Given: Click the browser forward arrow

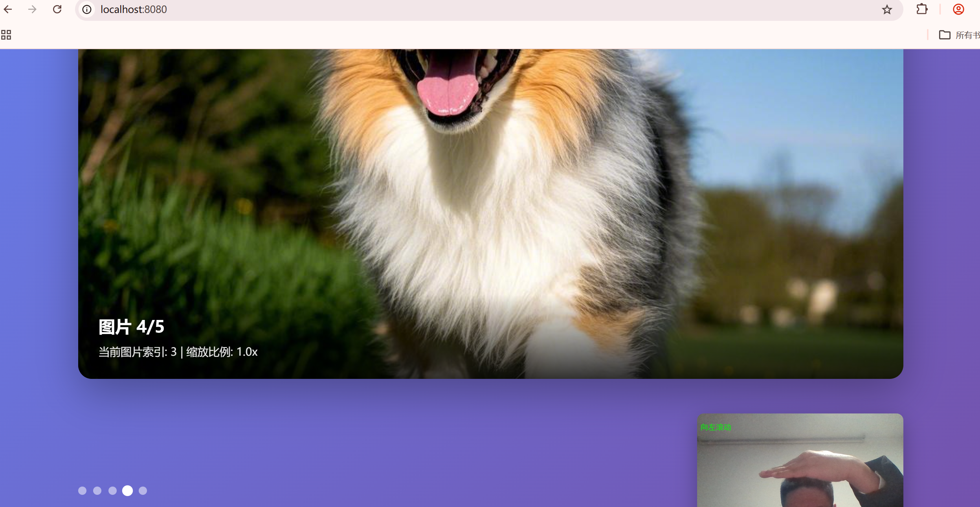Looking at the screenshot, I should click(x=33, y=9).
